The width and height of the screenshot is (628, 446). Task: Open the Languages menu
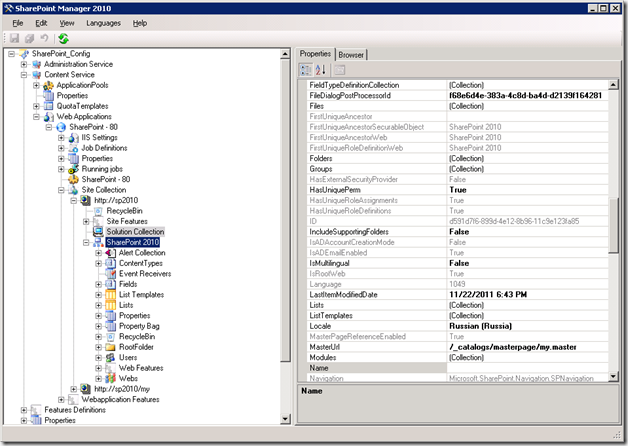pos(103,23)
